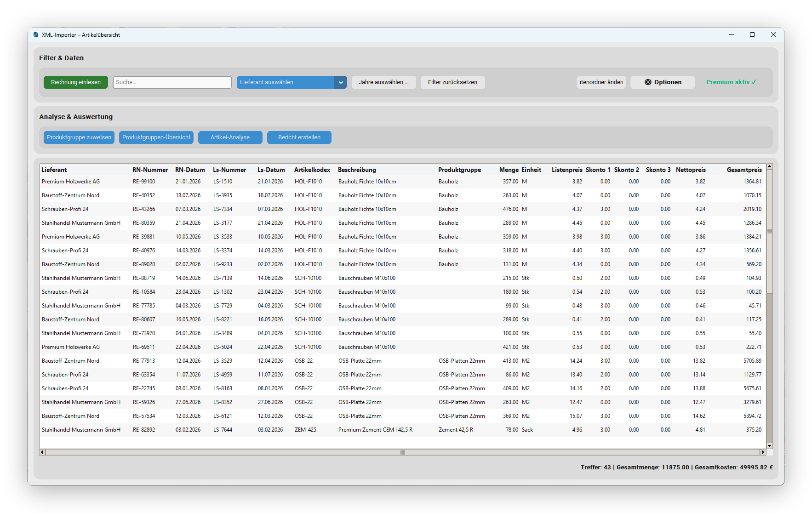Sort by the Ls-Datum column header
Image resolution: width=812 pixels, height=513 pixels.
271,170
